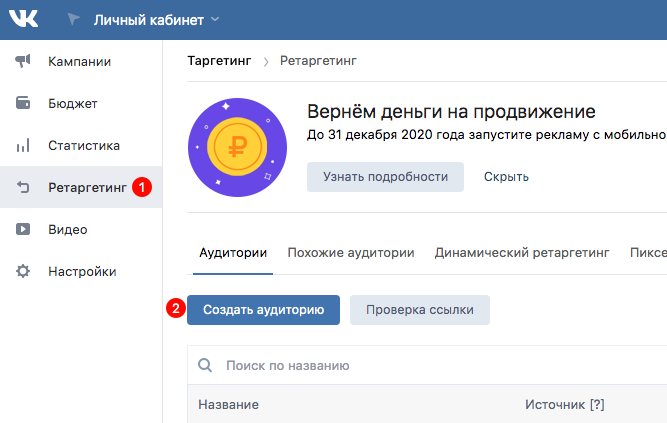Open the Динамический ретаргетинг tab
The width and height of the screenshot is (667, 423).
522,253
